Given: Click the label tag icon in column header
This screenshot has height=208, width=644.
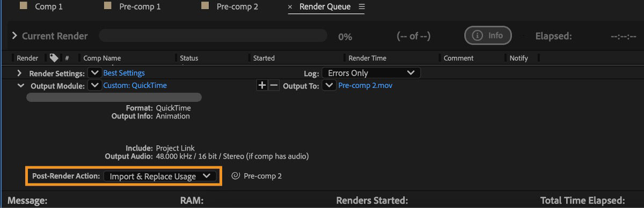Looking at the screenshot, I should point(54,58).
